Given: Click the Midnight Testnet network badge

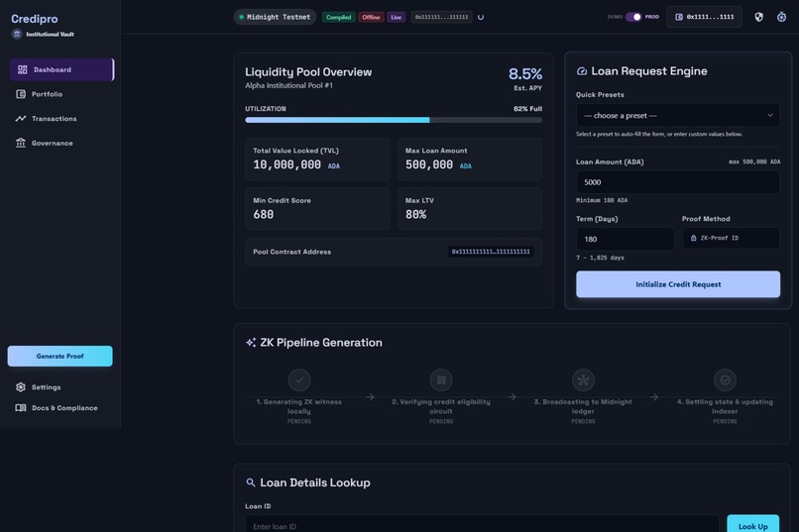Looking at the screenshot, I should [276, 17].
